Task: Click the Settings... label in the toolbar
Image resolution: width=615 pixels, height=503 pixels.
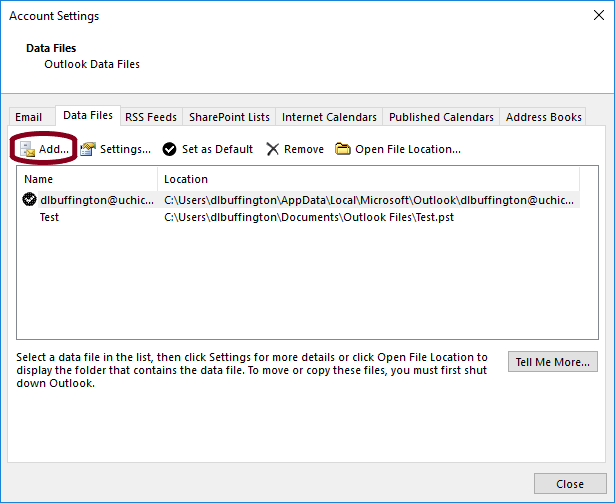Action: click(126, 149)
